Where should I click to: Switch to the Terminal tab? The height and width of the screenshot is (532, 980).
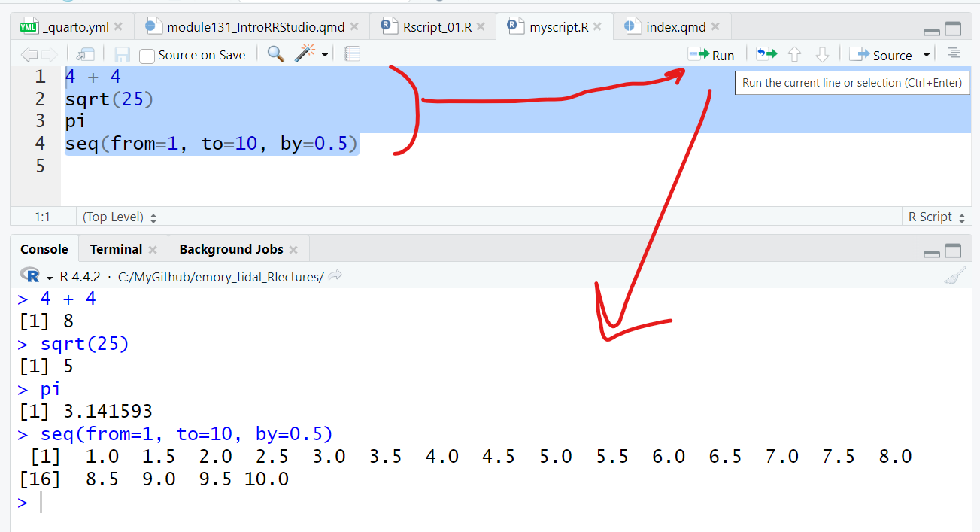click(x=116, y=249)
